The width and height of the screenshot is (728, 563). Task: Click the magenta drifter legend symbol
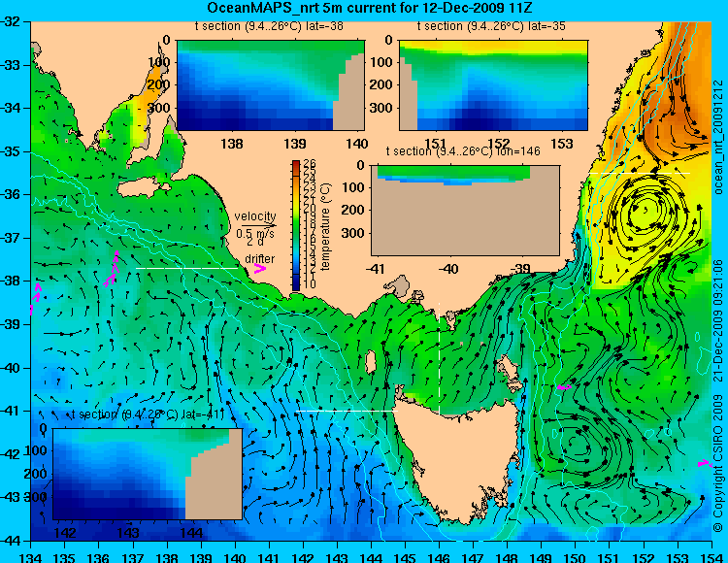[260, 269]
